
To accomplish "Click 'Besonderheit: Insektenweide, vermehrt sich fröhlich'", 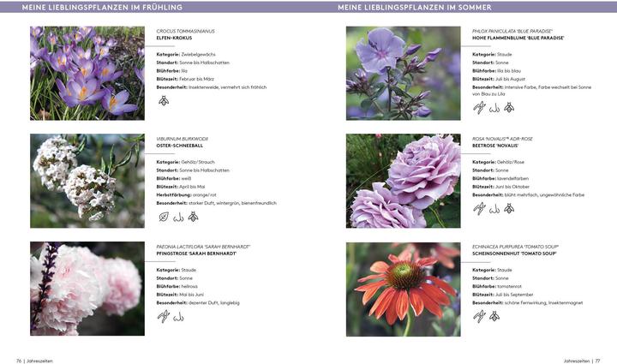I will [x=212, y=87].
